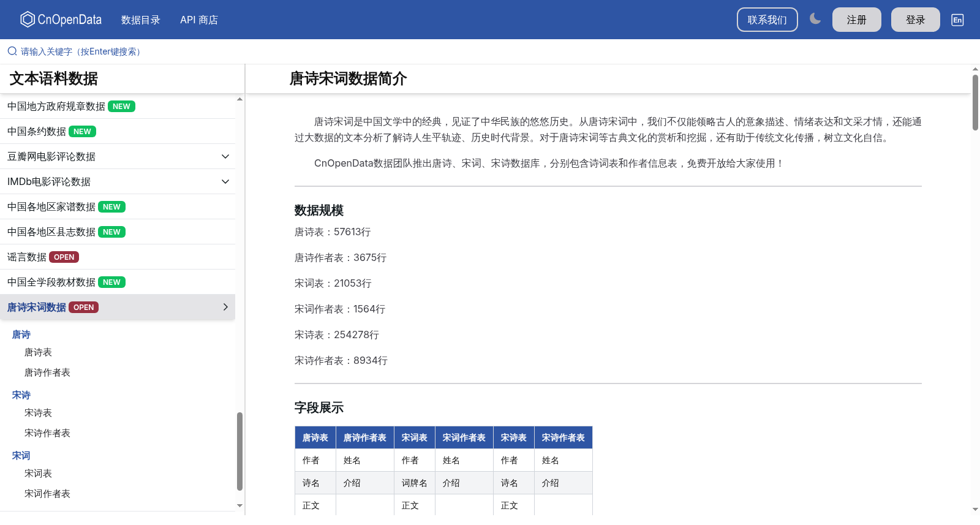This screenshot has width=980, height=525.
Task: Click the 宋词表 table header
Action: pos(415,437)
